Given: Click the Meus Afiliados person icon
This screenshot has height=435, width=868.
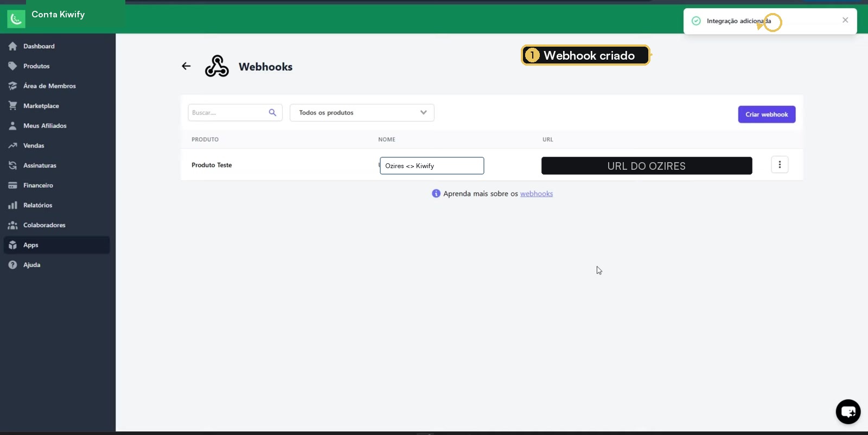Looking at the screenshot, I should click(12, 126).
